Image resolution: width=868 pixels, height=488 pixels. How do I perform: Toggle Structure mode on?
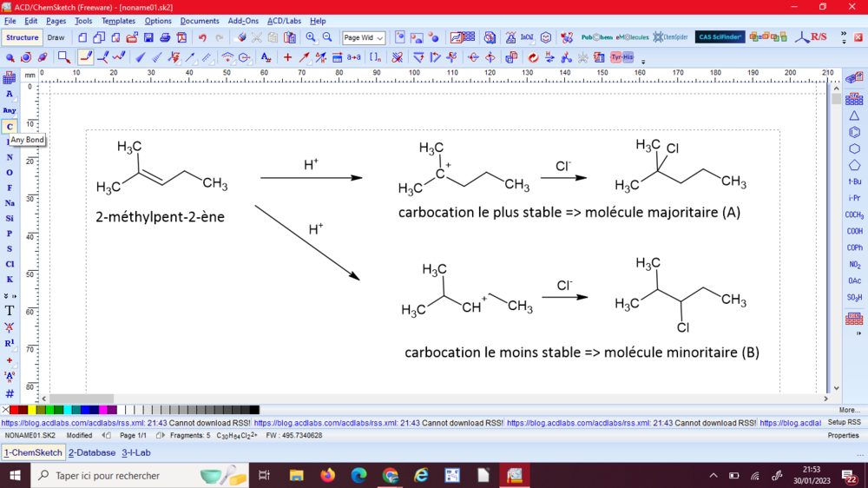click(22, 38)
